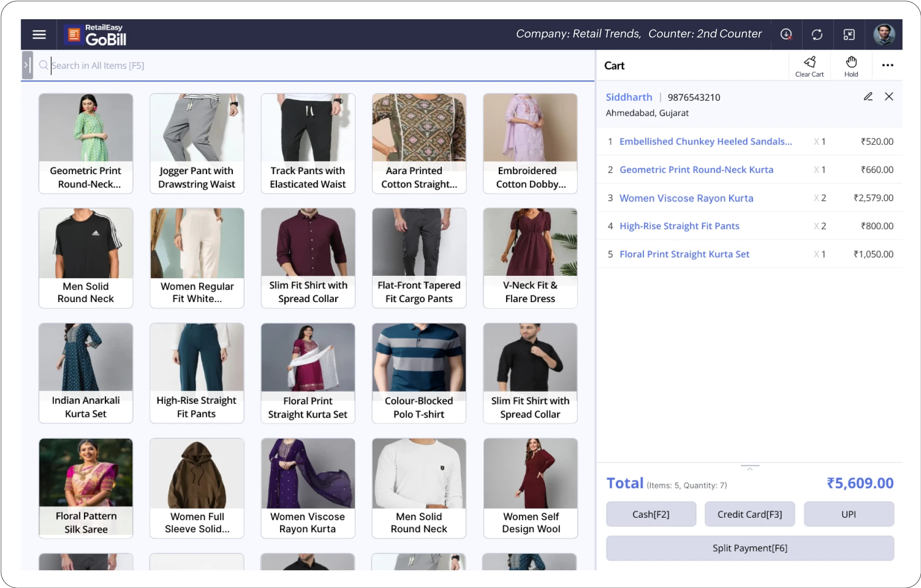Choose Split Payment[F6] option
This screenshot has width=921, height=588.
pyautogui.click(x=749, y=548)
